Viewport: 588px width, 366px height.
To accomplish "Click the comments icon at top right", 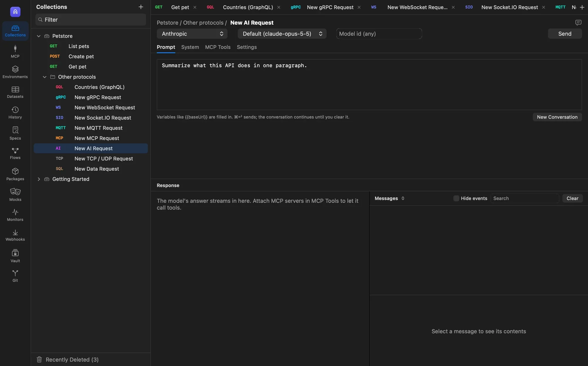I will click(578, 23).
